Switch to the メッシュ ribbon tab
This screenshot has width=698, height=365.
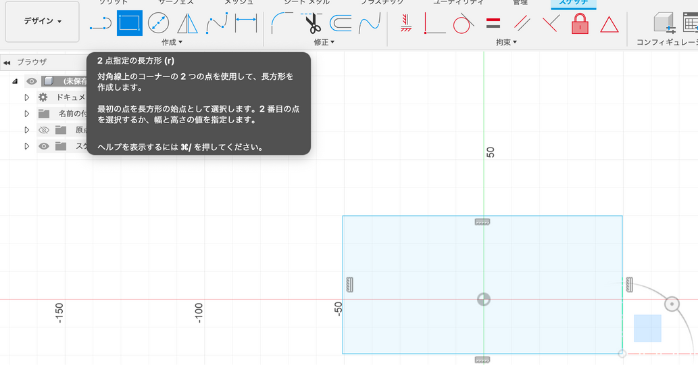pyautogui.click(x=239, y=2)
